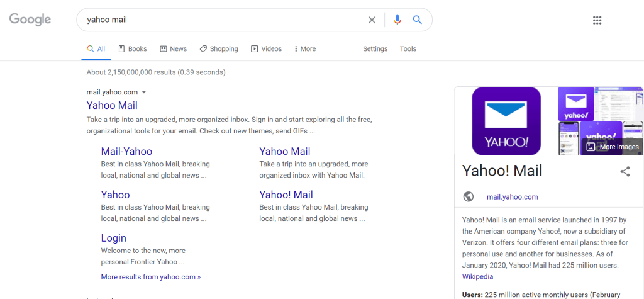Open the More search categories menu
This screenshot has height=299, width=644.
click(x=304, y=49)
